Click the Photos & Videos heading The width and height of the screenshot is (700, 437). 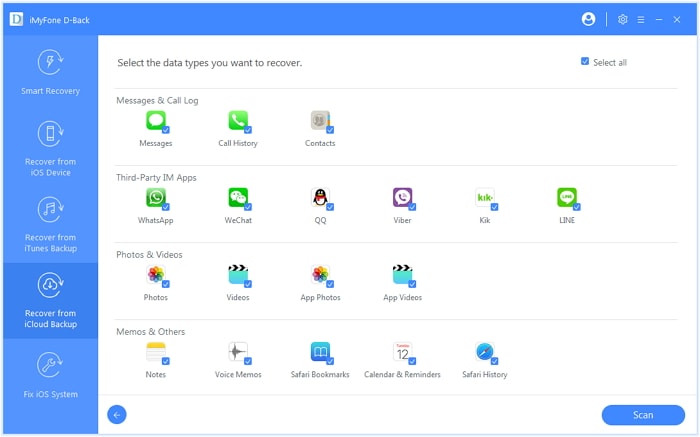pyautogui.click(x=149, y=255)
